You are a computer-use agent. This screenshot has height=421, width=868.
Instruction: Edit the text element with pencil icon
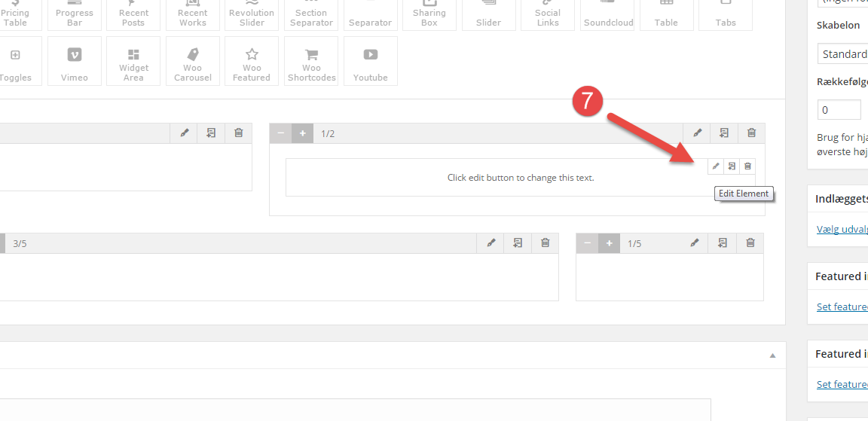point(716,166)
